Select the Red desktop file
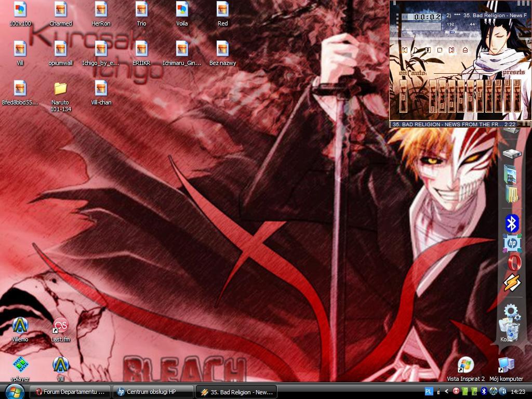Viewport: 532px width, 399px height. tap(222, 14)
